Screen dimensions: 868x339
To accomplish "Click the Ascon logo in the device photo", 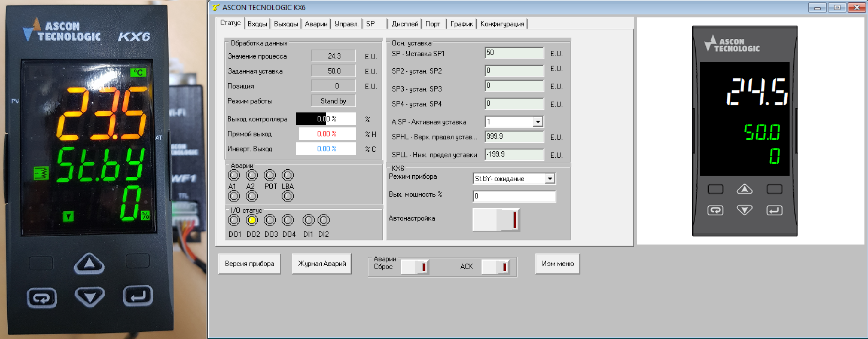I will point(60,30).
